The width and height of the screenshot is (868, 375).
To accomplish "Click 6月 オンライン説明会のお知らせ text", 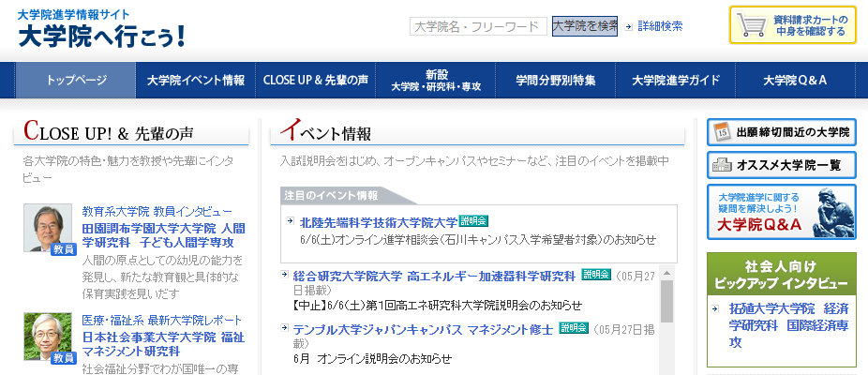I will click(372, 358).
